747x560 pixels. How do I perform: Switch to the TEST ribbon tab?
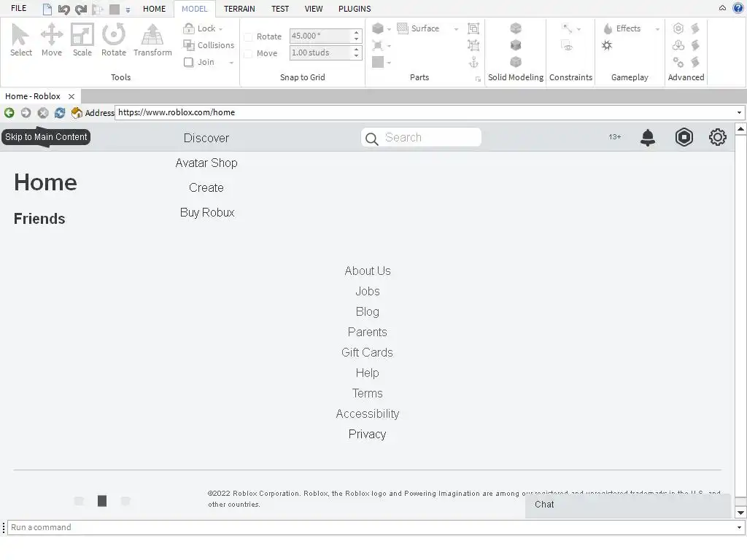[280, 9]
